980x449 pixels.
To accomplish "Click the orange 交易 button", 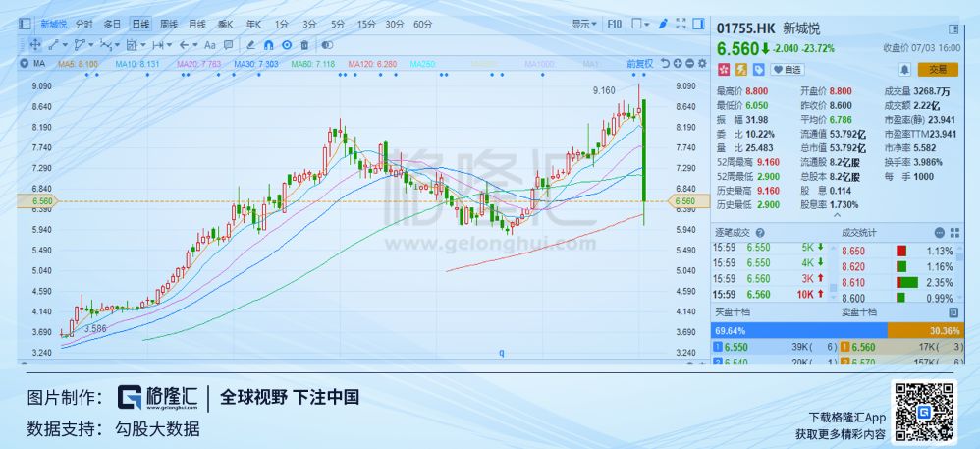I will (x=938, y=70).
